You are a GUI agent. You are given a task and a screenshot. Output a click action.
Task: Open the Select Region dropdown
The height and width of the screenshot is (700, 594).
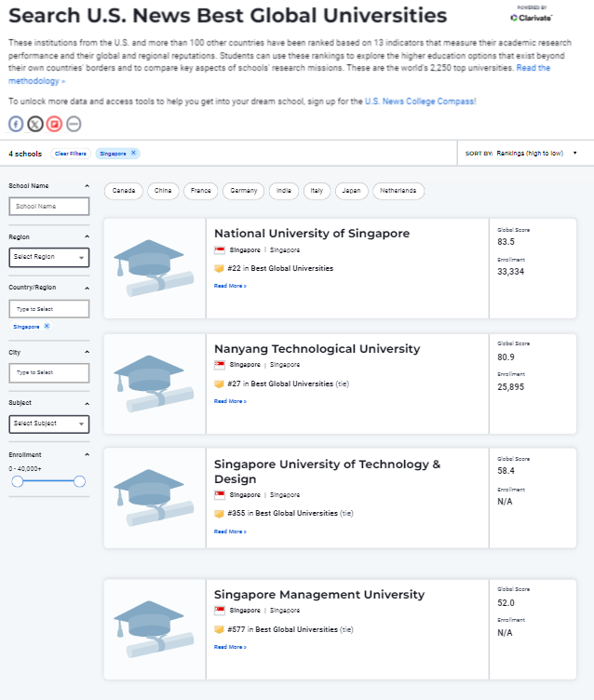(x=49, y=257)
